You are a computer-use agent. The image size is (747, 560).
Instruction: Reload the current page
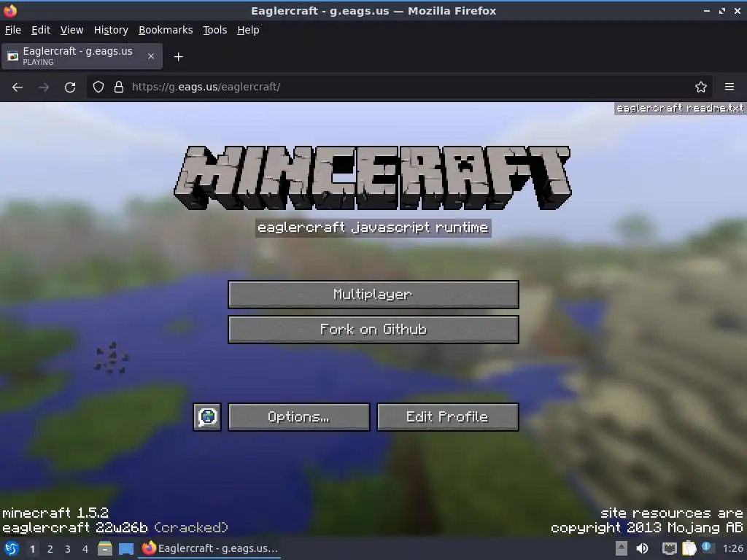point(70,87)
